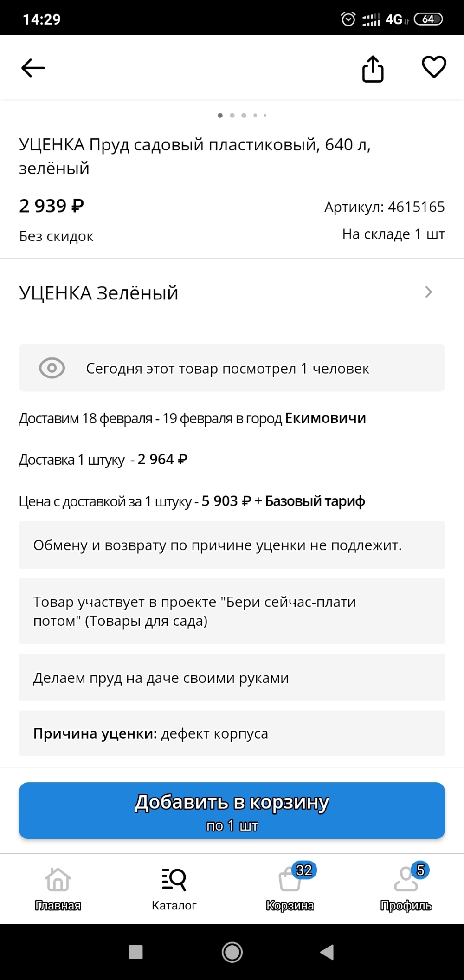Tap Android back triangle button

pos(327,952)
